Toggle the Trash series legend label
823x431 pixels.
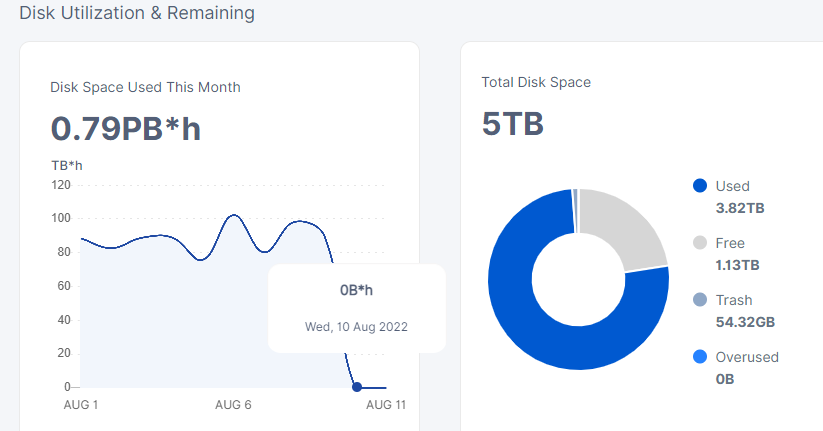734,300
